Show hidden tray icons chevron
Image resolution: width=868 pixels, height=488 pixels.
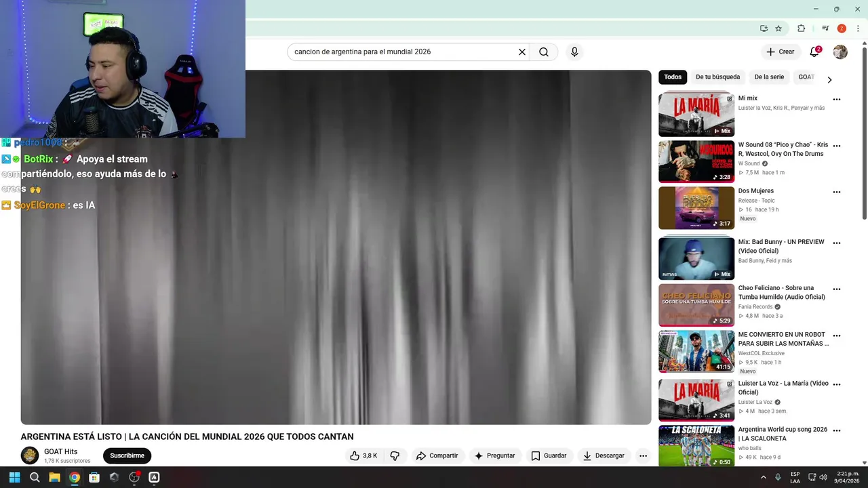[764, 477]
